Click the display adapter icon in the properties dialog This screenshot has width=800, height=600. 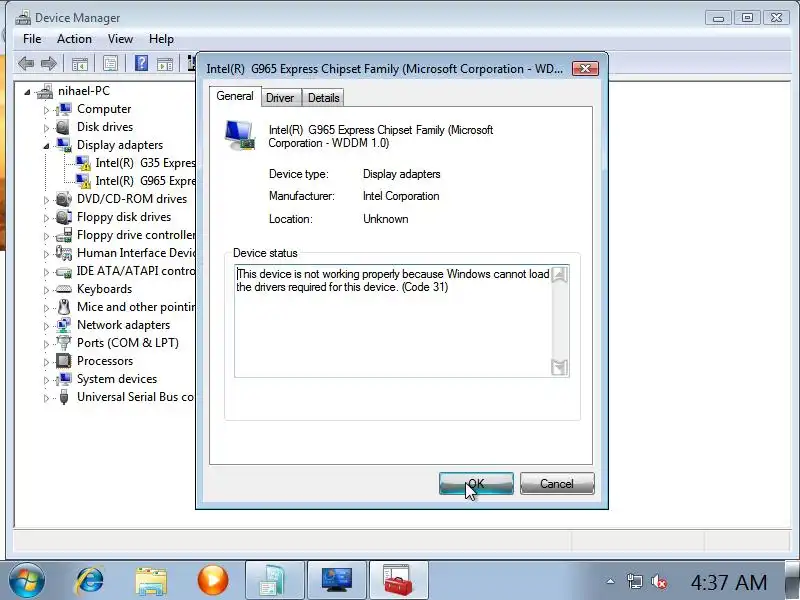[240, 136]
